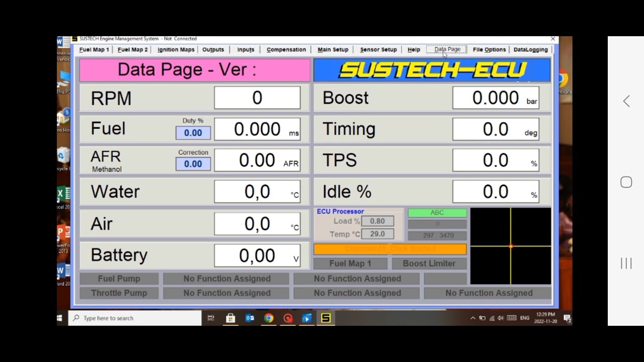The width and height of the screenshot is (644, 362).
Task: Click the battery tray icon
Action: [482, 318]
